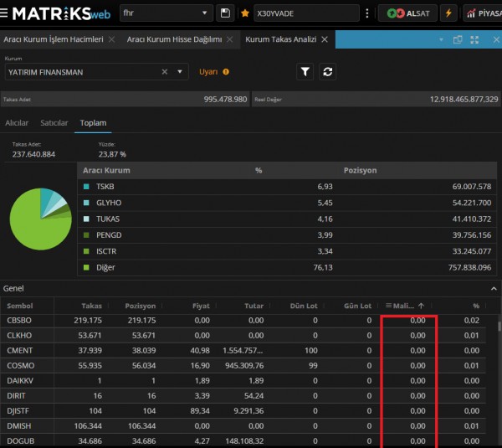Click the GLYHO color swatch

86,203
